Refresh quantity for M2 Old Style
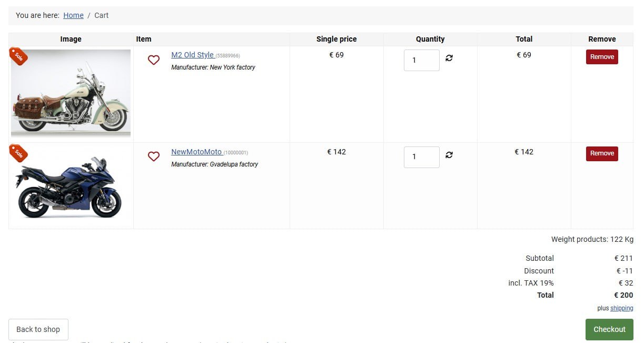 (449, 58)
